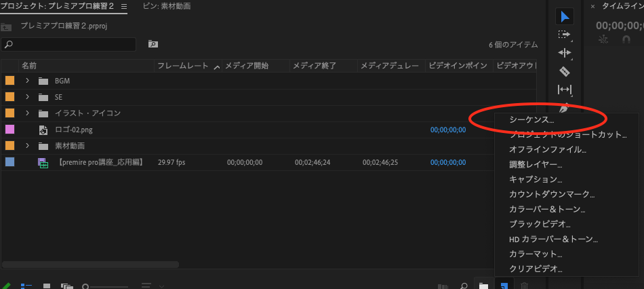Viewport: 644px width, 289px height.
Task: Click the New Bin folder icon
Action: point(484,286)
